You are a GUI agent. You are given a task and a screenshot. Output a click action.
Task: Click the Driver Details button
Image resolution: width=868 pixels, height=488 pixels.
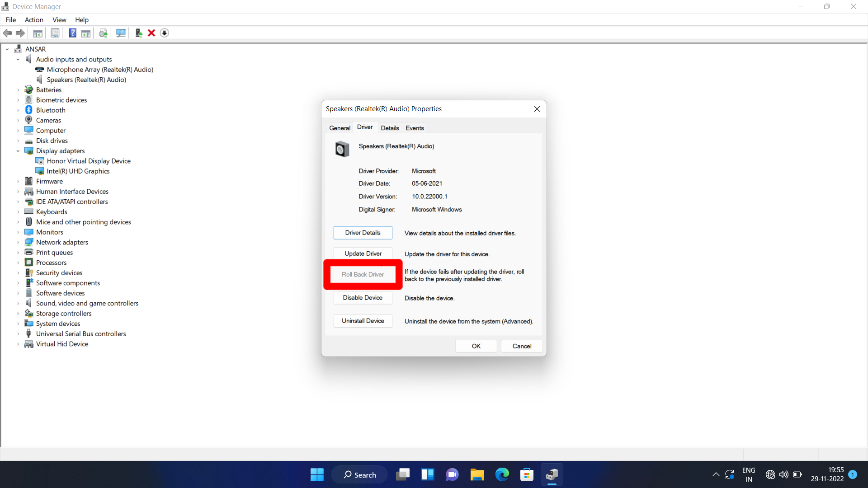tap(363, 233)
